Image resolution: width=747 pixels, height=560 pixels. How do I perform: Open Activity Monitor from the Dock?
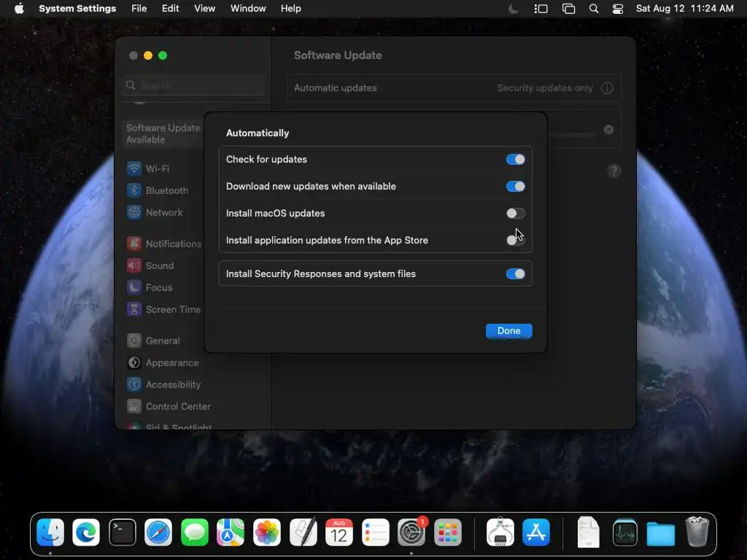(x=624, y=532)
